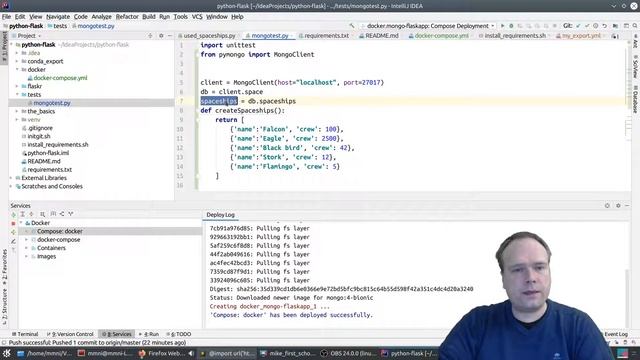Start the debug session from toolbar
This screenshot has width=640, height=360.
511,26
